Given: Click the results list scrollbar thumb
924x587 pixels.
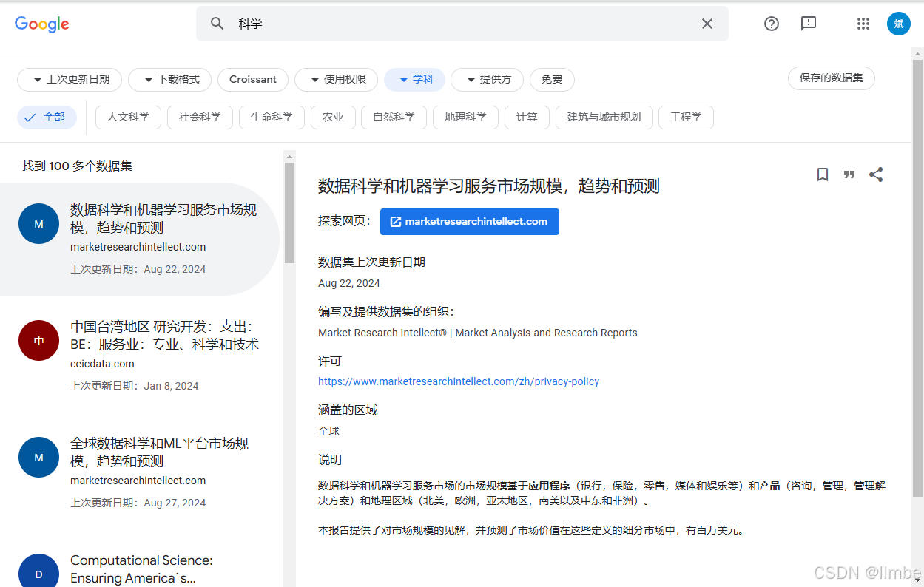Looking at the screenshot, I should (x=289, y=213).
